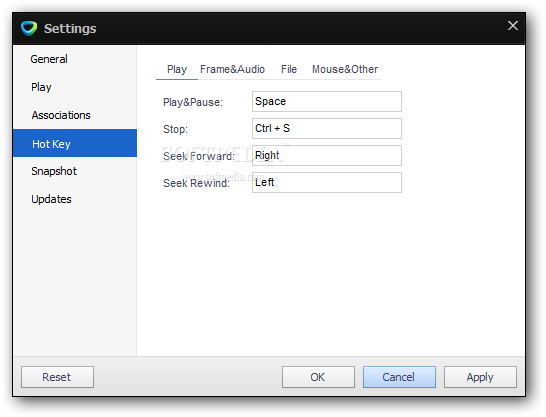This screenshot has height=417, width=546.
Task: View the Mouse&Other tab
Action: (345, 69)
